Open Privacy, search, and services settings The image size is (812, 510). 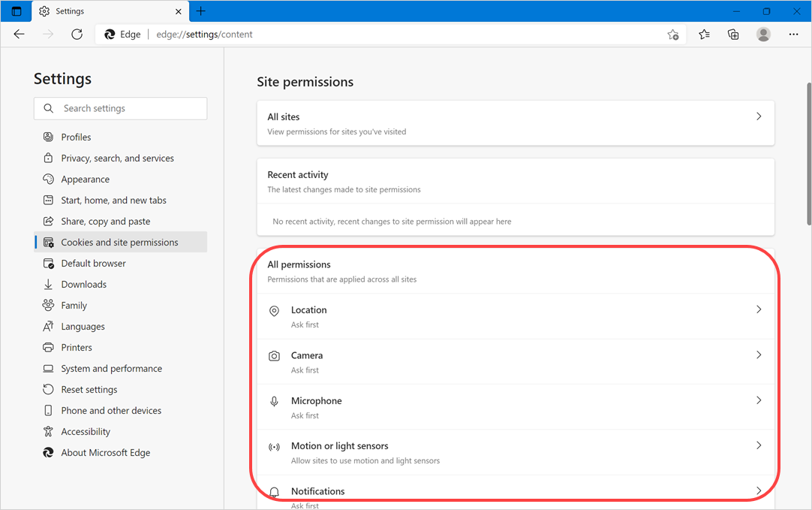coord(117,158)
